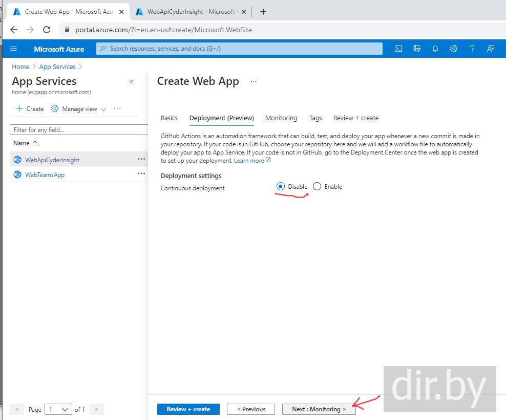Switch to the Basics tab
This screenshot has width=506, height=420.
pyautogui.click(x=169, y=118)
